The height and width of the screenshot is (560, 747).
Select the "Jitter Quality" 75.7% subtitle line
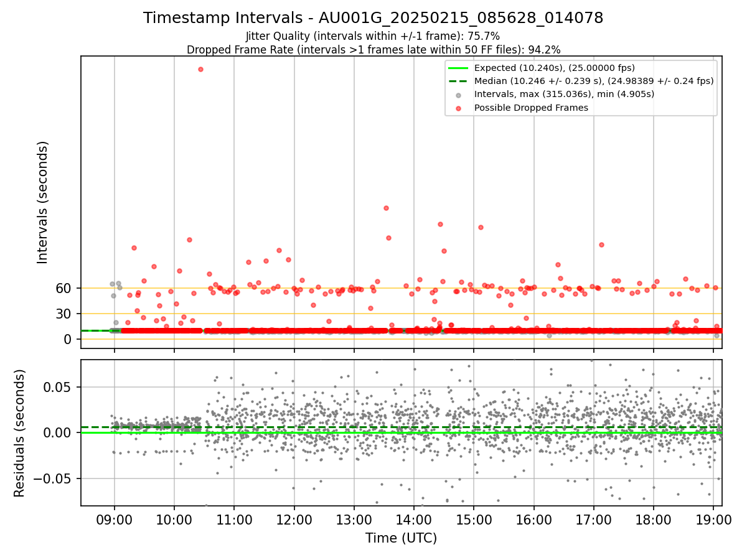pos(374,36)
